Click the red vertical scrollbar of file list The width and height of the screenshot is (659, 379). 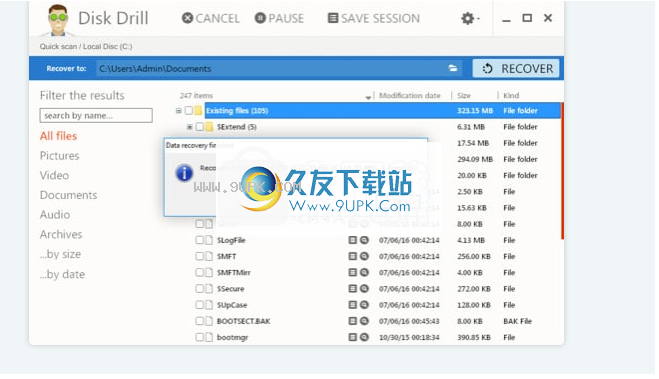pos(562,171)
